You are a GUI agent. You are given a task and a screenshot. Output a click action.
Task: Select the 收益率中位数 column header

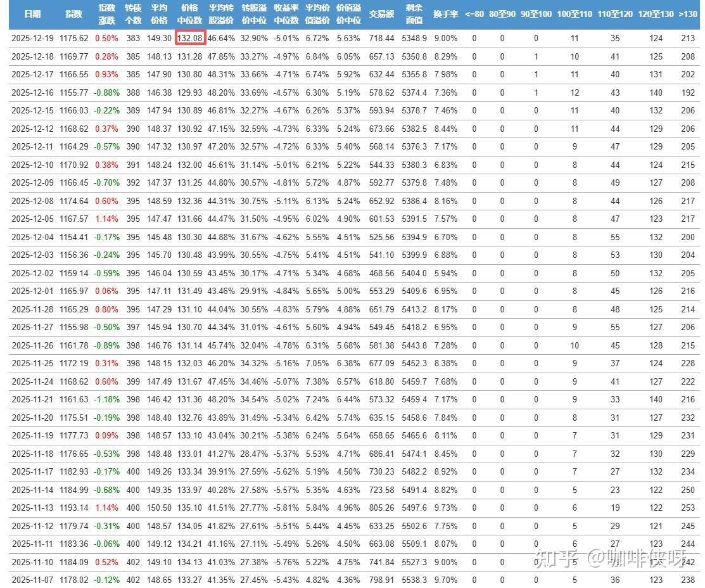pos(286,14)
